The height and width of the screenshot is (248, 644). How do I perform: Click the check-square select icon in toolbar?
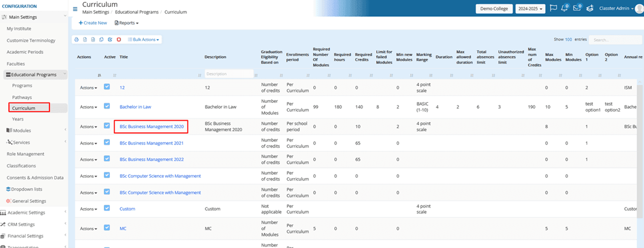(x=110, y=39)
